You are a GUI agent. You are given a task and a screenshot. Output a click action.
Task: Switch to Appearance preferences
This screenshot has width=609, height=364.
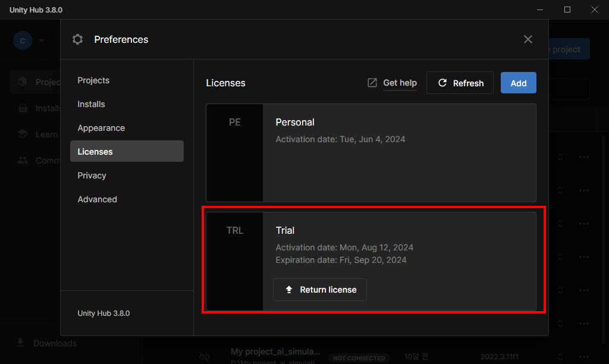(101, 128)
